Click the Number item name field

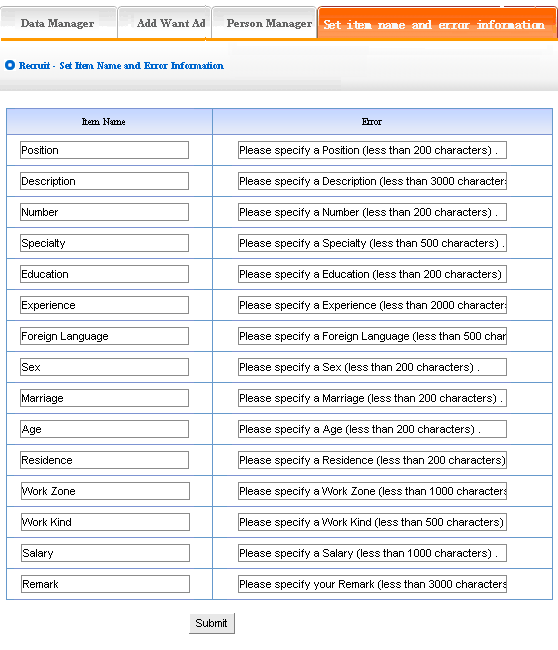pos(104,212)
